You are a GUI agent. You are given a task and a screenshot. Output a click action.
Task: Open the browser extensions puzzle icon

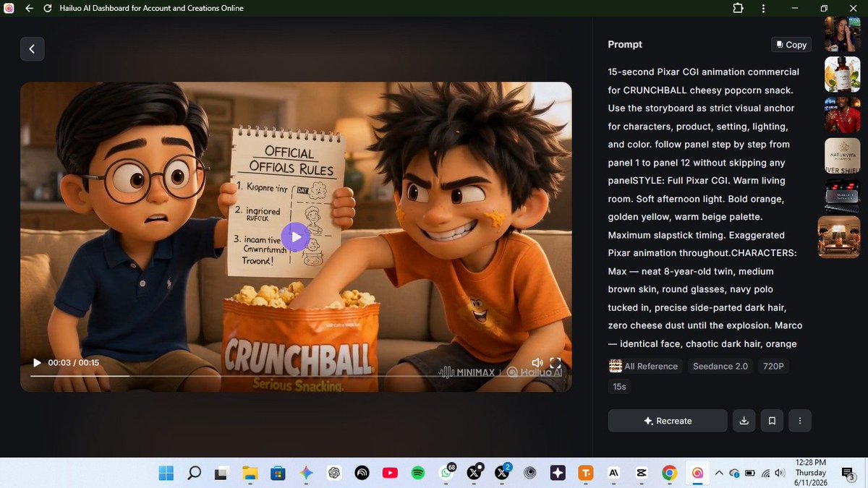pyautogui.click(x=738, y=8)
